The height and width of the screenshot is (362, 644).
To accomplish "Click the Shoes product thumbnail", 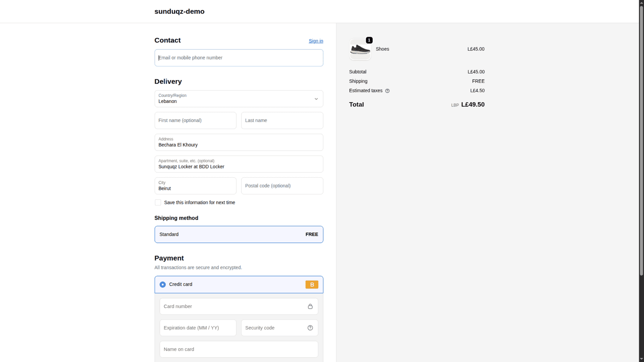I will coord(360,49).
